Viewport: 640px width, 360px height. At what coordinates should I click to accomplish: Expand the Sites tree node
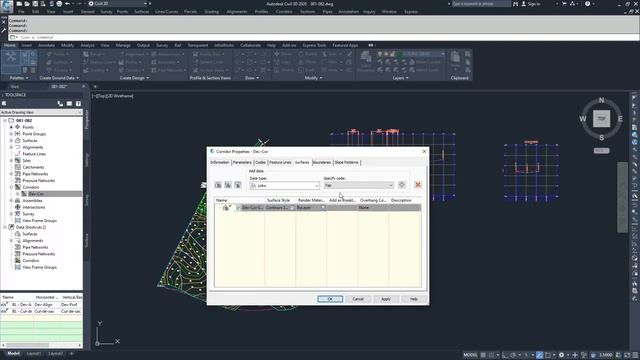click(x=11, y=160)
